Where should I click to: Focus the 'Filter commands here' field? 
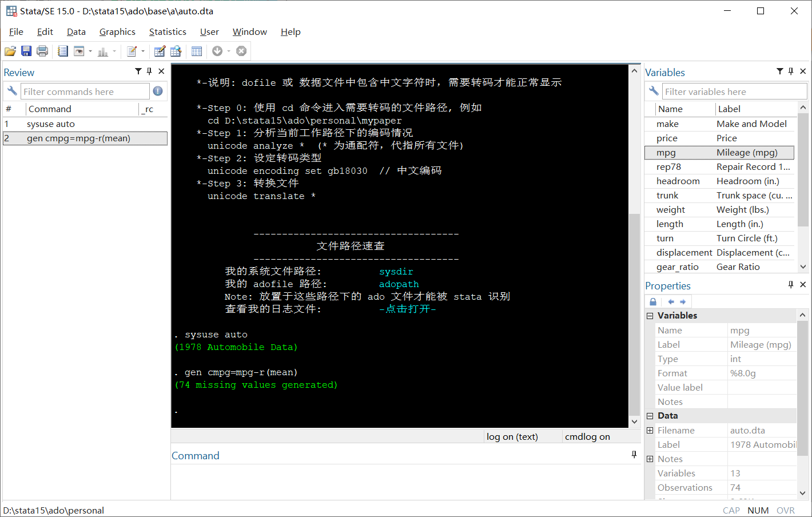click(85, 92)
